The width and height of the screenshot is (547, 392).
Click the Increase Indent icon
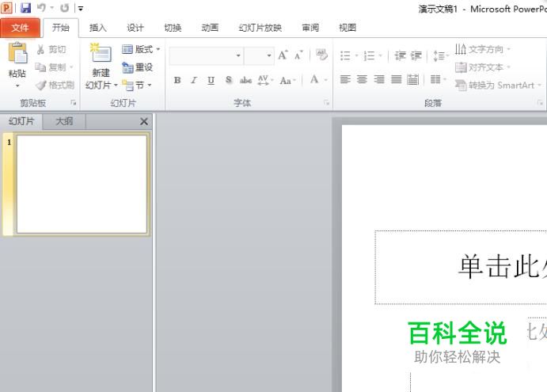point(416,56)
